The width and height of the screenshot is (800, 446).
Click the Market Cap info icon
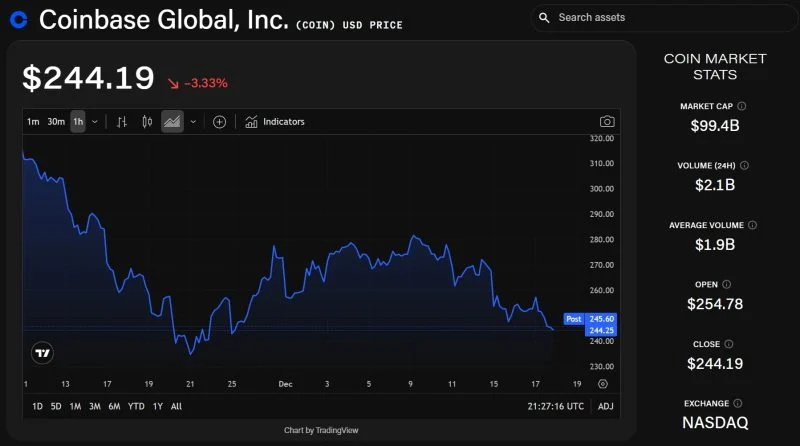tap(741, 106)
